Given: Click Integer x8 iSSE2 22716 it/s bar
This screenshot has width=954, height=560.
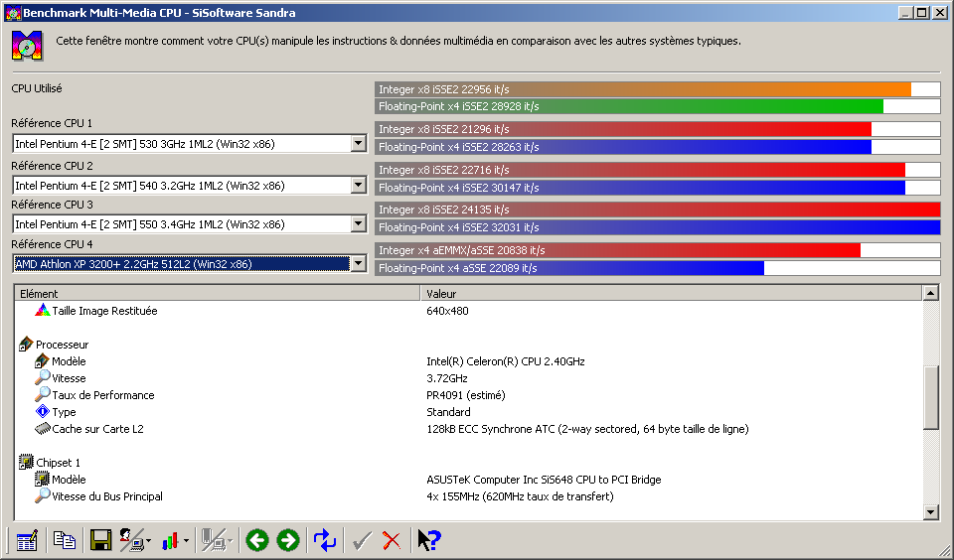Looking at the screenshot, I should (x=657, y=170).
